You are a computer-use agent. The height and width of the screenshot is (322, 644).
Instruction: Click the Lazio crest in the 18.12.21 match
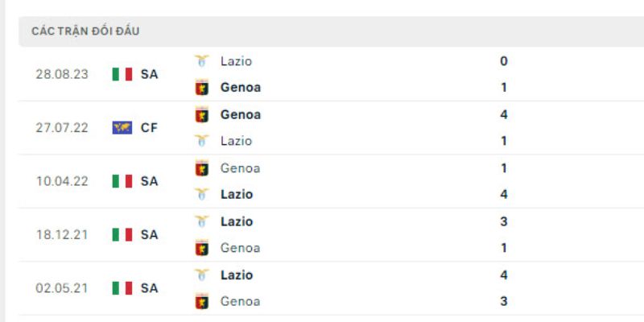pos(202,221)
